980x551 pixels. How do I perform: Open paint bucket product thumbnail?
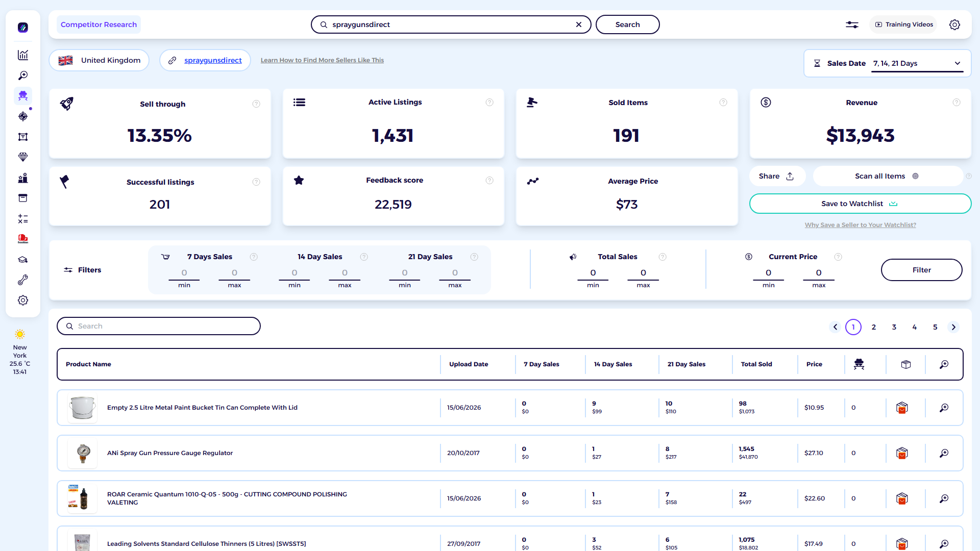coord(83,408)
